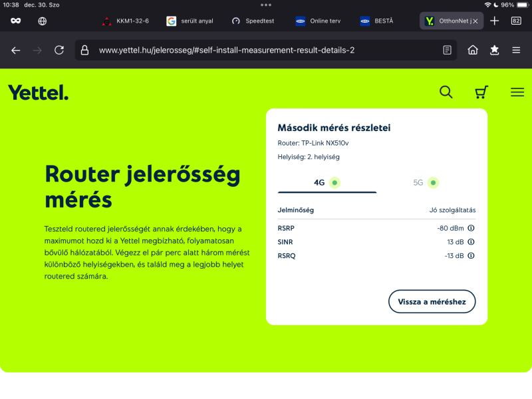Screen dimensions: 532x399
Task: Click the -80 dBm RSRP value
Action: (450, 228)
